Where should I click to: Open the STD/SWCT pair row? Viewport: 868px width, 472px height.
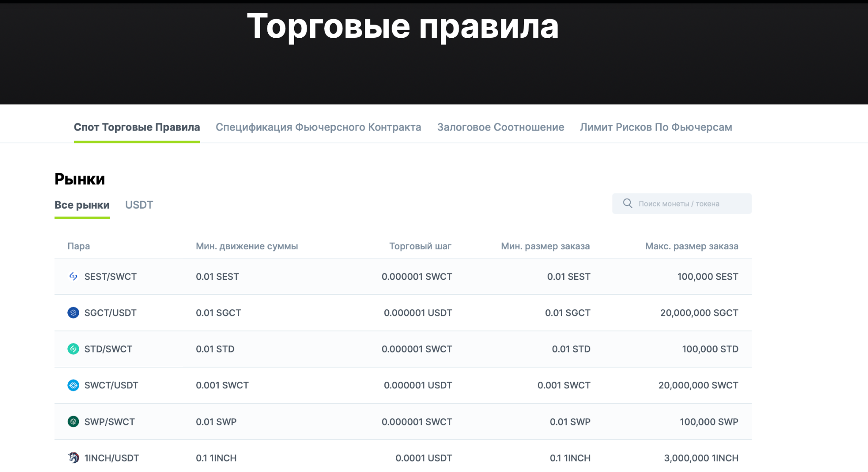[403, 349]
